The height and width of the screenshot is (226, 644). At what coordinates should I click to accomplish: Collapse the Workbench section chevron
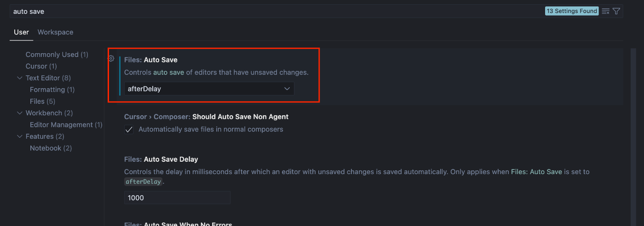click(x=20, y=113)
